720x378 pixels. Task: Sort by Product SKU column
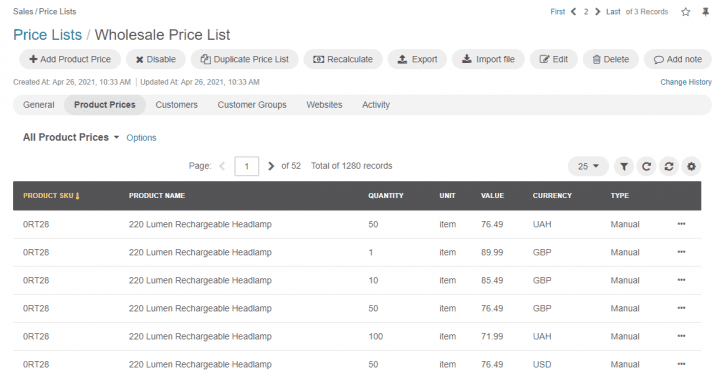click(51, 196)
